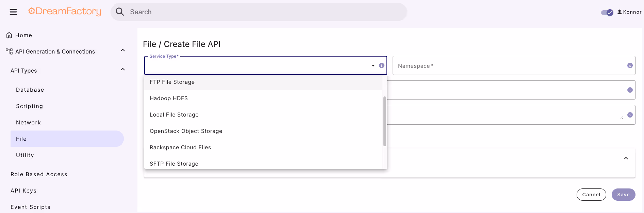The height and width of the screenshot is (213, 644).
Task: Click the Service Type info icon
Action: (382, 65)
